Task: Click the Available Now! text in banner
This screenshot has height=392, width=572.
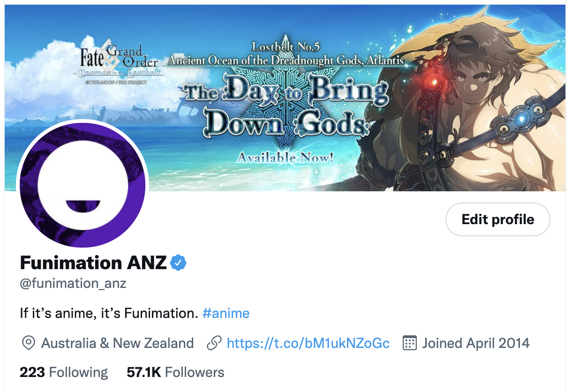Action: coord(286,157)
